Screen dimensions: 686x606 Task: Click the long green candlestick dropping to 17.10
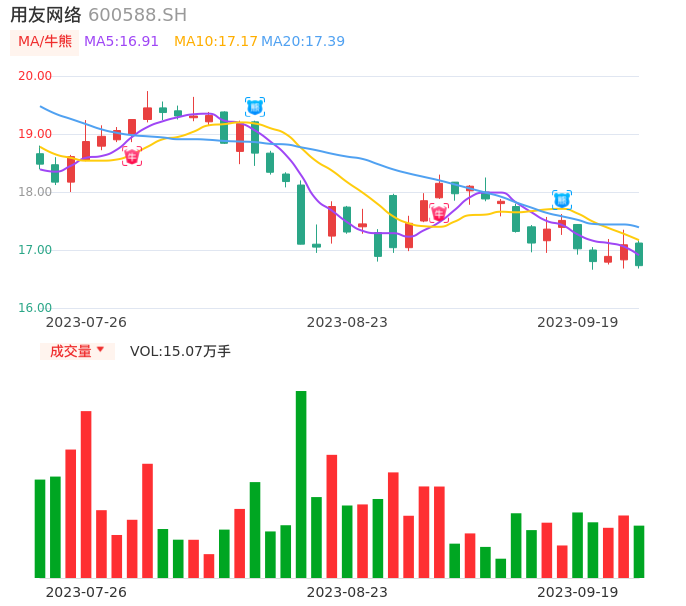(x=301, y=214)
